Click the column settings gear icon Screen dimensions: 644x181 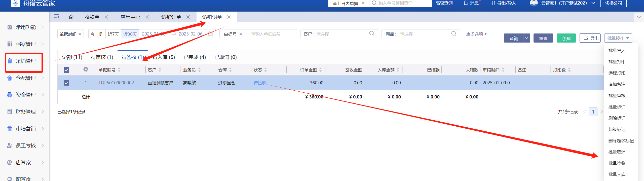click(x=86, y=69)
